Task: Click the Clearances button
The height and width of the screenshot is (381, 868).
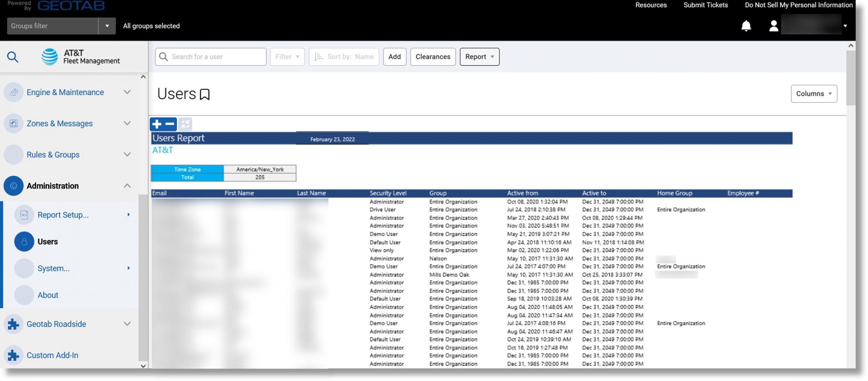Action: pyautogui.click(x=433, y=56)
